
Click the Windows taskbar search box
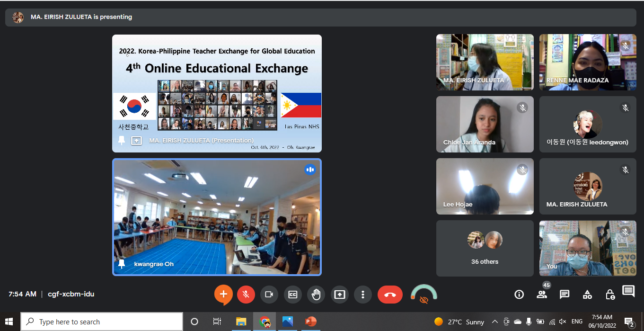(x=102, y=322)
